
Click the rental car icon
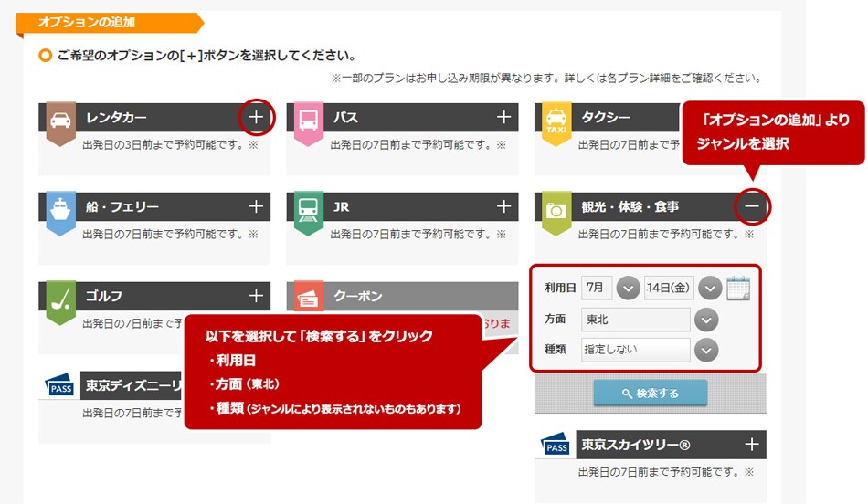click(60, 121)
